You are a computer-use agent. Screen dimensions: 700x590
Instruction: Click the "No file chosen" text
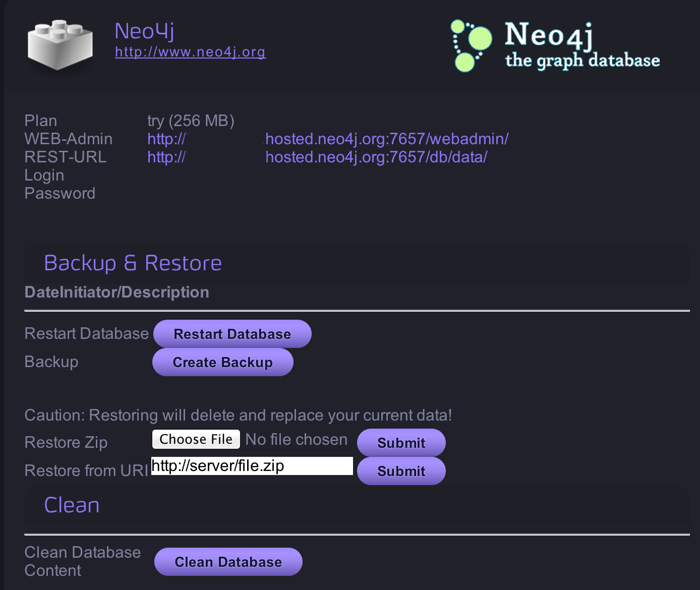click(296, 440)
